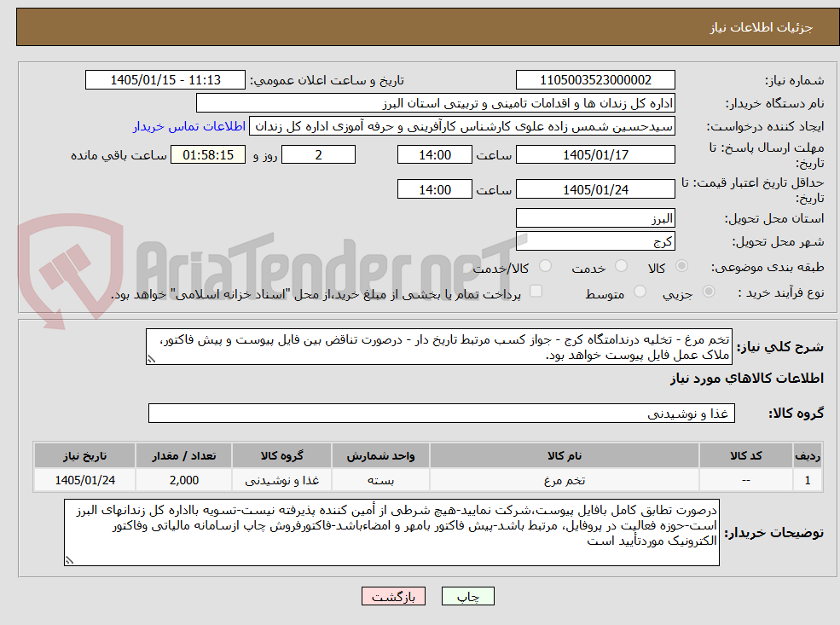Click the تخم مرغ product name cell
Screen dimensions: 840x625
pos(564,480)
